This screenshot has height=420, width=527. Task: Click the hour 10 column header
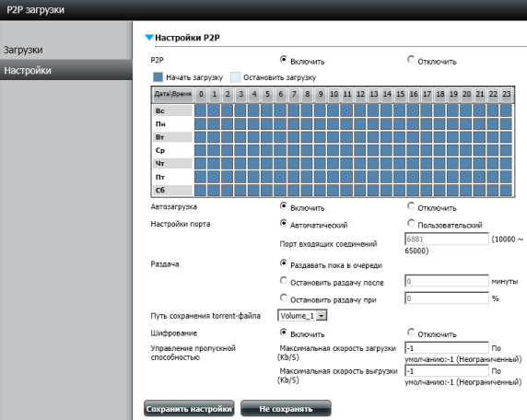coord(334,94)
